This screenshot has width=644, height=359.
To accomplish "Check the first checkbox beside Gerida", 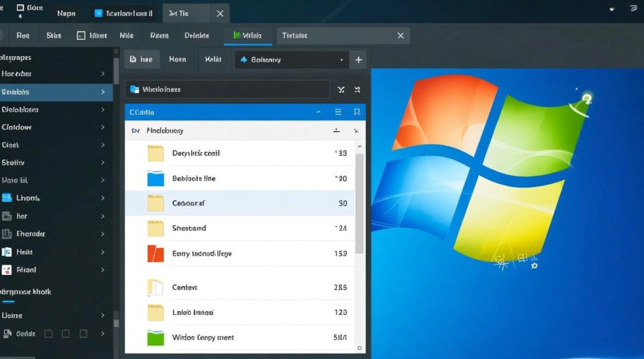I will point(48,333).
